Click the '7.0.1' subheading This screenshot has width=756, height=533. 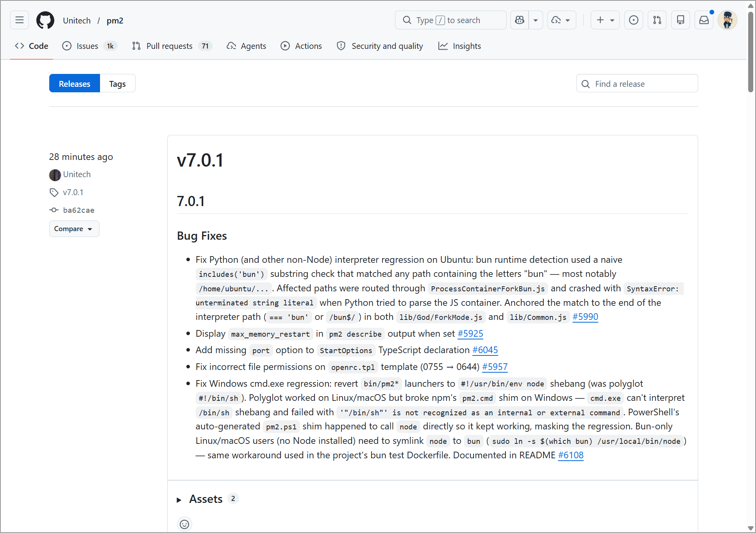point(191,201)
